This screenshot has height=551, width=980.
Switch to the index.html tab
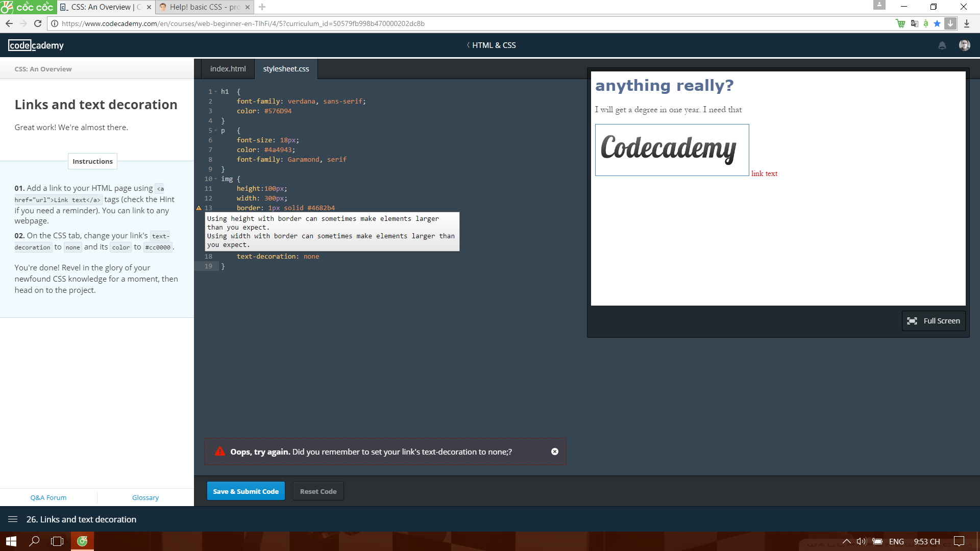click(x=228, y=69)
